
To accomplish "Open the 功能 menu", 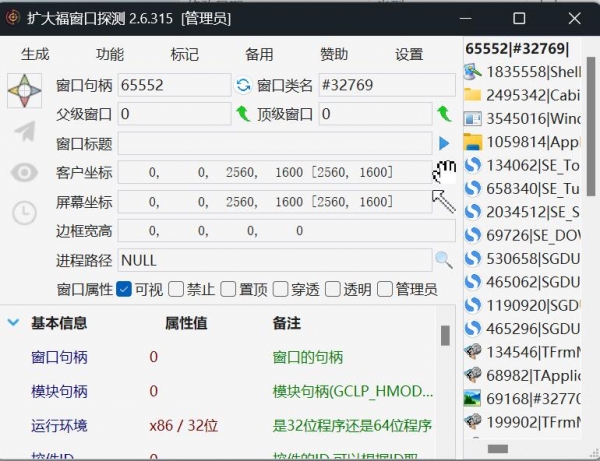I will click(110, 54).
